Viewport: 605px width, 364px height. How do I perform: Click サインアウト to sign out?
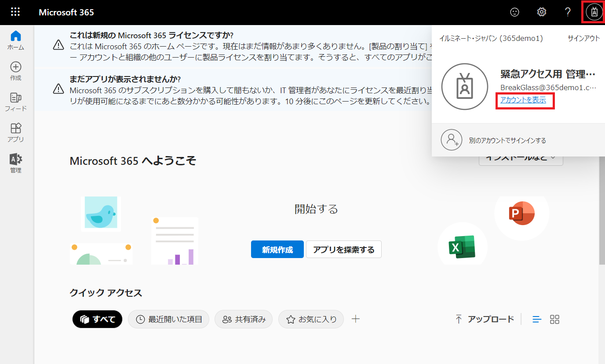583,38
